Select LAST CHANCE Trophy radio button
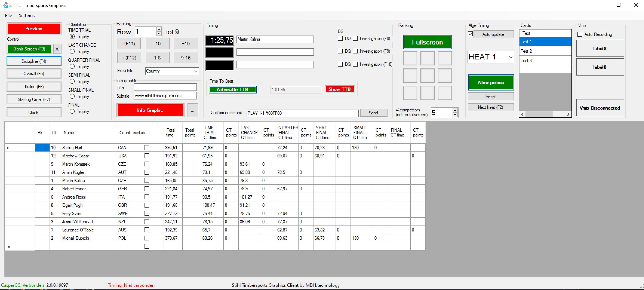The image size is (644, 290). (72, 51)
